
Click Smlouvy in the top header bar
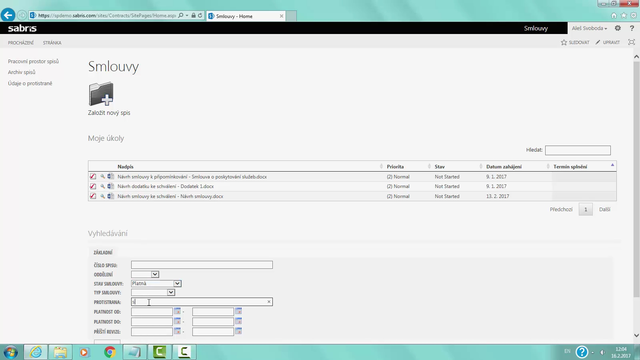pyautogui.click(x=536, y=28)
